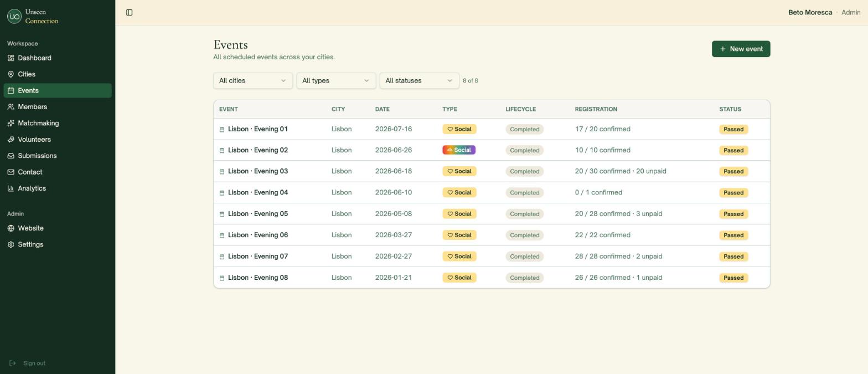This screenshot has width=868, height=374.
Task: Sign out of the workspace
Action: [28, 363]
